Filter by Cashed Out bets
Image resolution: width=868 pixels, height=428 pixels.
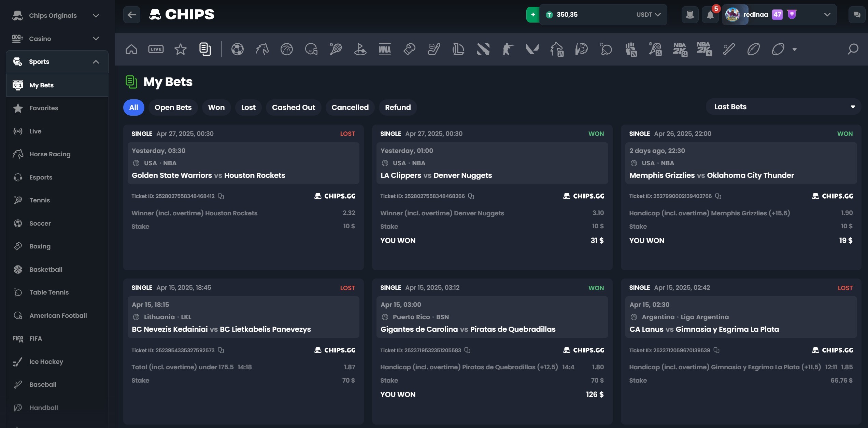click(294, 108)
